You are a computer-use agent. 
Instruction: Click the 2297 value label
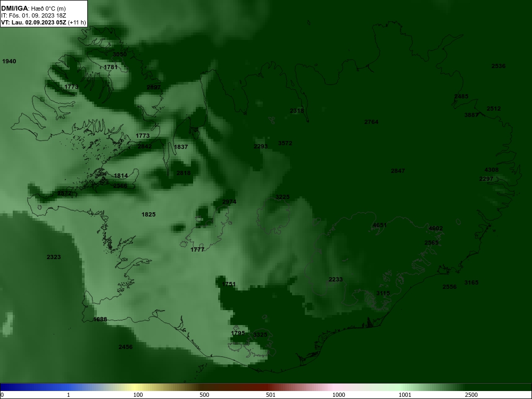[486, 179]
